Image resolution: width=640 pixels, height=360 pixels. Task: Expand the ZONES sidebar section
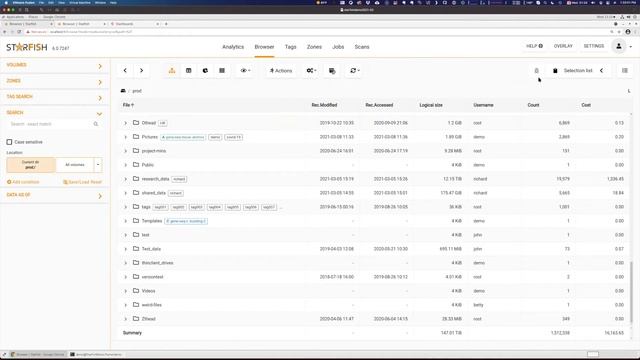[x=54, y=81]
